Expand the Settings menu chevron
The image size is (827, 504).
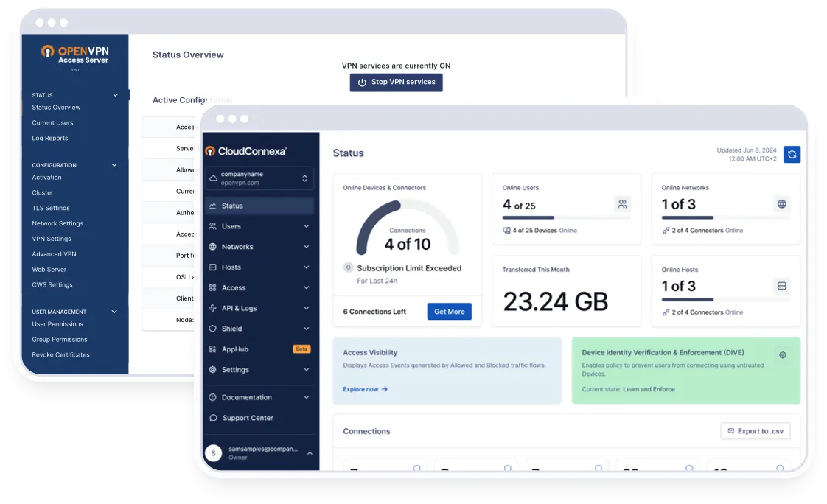tap(307, 370)
